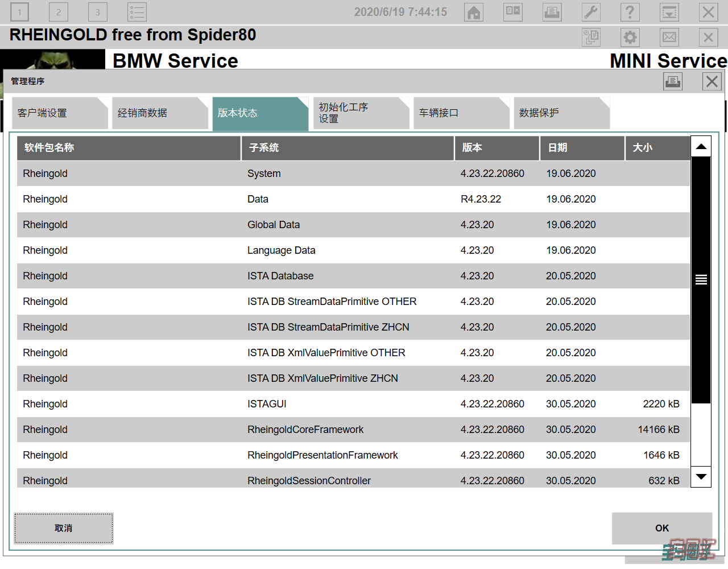Viewport: 728px width, 569px height.
Task: Open the operations list icon
Action: coord(137,12)
